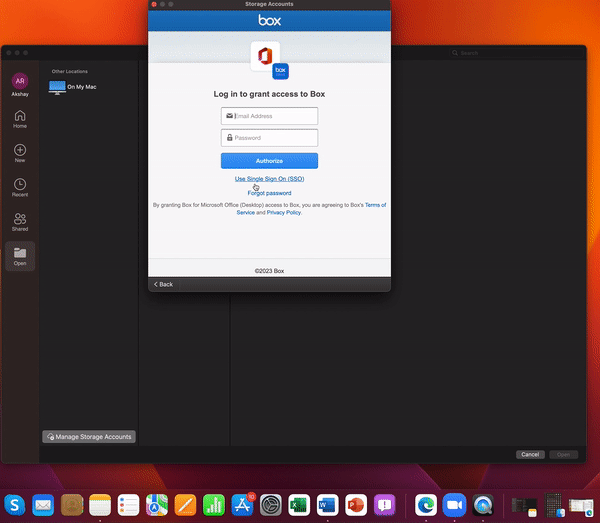This screenshot has width=600, height=523.
Task: Open Microsoft Word from the dock
Action: (328, 505)
